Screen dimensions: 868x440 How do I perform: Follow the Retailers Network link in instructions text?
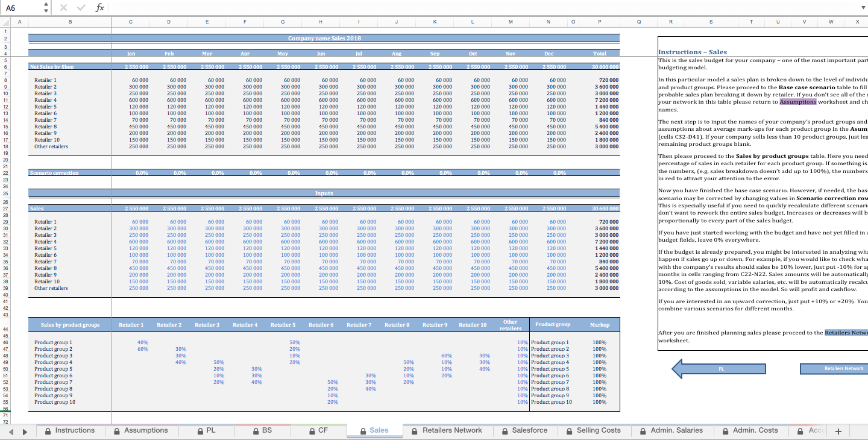point(846,333)
